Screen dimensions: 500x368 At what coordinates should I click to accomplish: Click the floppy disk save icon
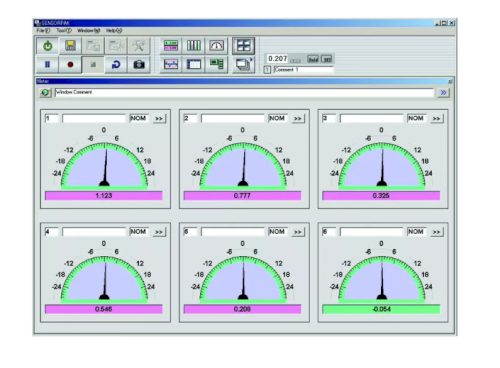[70, 46]
